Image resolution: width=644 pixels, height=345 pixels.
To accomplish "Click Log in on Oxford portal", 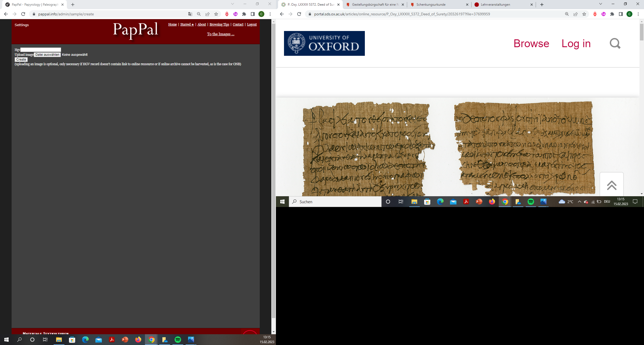I will pos(576,44).
